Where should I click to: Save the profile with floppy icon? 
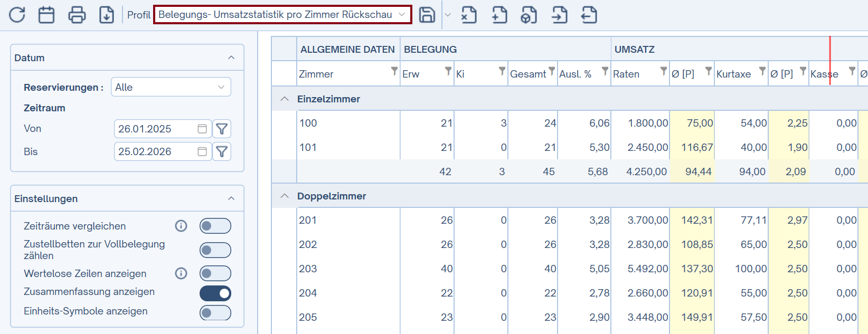(x=427, y=15)
